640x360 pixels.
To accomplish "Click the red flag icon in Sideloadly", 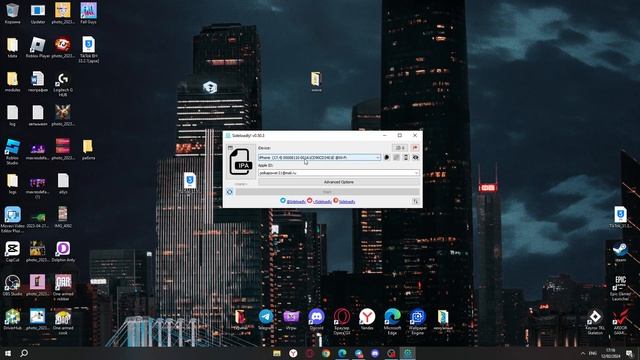I will click(415, 148).
